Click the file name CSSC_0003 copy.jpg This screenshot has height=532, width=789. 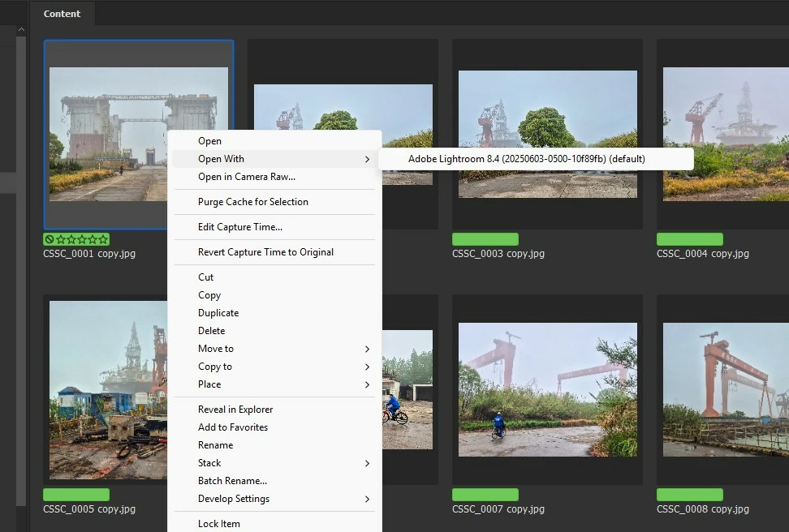point(498,254)
